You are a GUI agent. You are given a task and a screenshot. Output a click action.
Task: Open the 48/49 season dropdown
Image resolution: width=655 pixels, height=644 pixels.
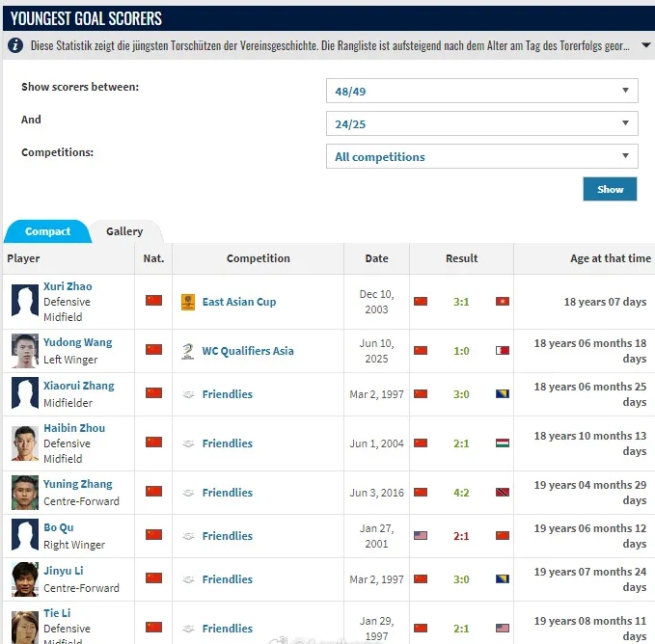(x=481, y=91)
